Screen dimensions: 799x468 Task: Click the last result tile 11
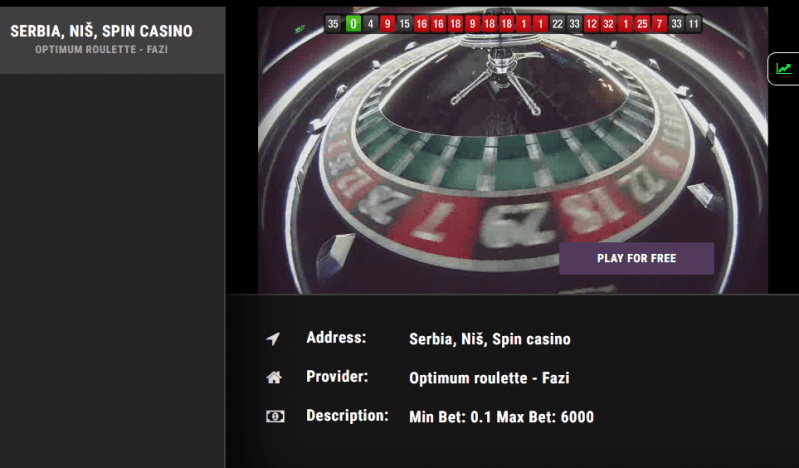[693, 23]
